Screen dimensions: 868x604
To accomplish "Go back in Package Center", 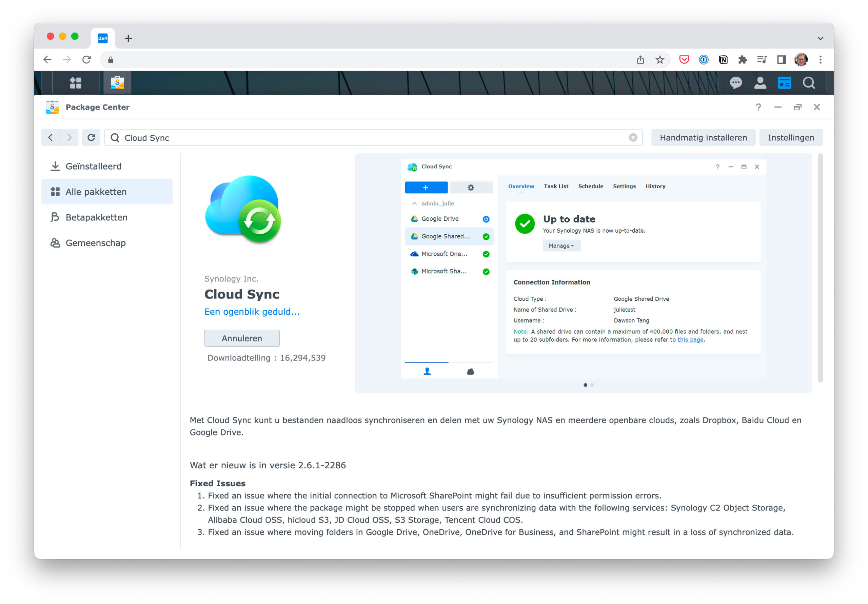I will [x=50, y=138].
